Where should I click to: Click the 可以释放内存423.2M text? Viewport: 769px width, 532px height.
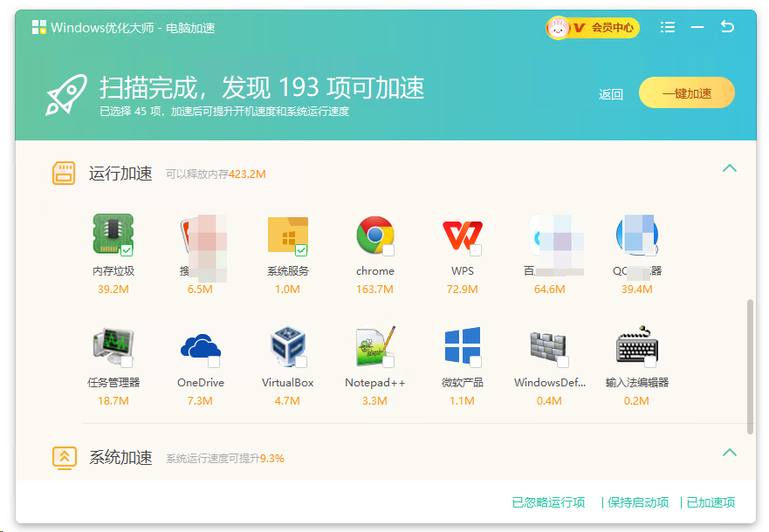click(x=216, y=174)
